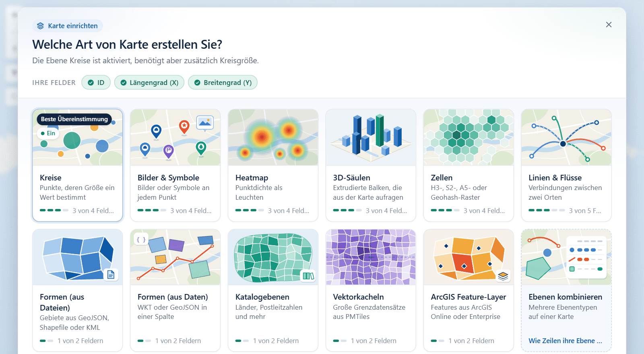
Task: Open the Linien & Flüsse card
Action: (566, 165)
